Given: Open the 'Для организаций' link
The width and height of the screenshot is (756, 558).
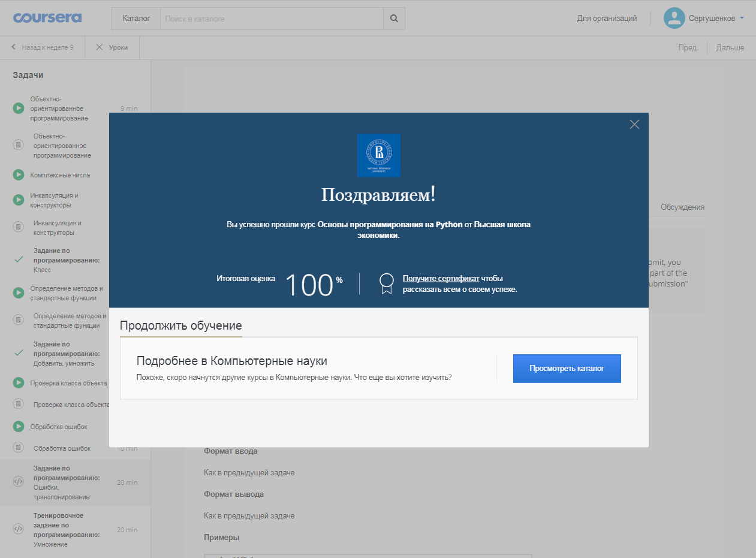Looking at the screenshot, I should click(x=607, y=19).
